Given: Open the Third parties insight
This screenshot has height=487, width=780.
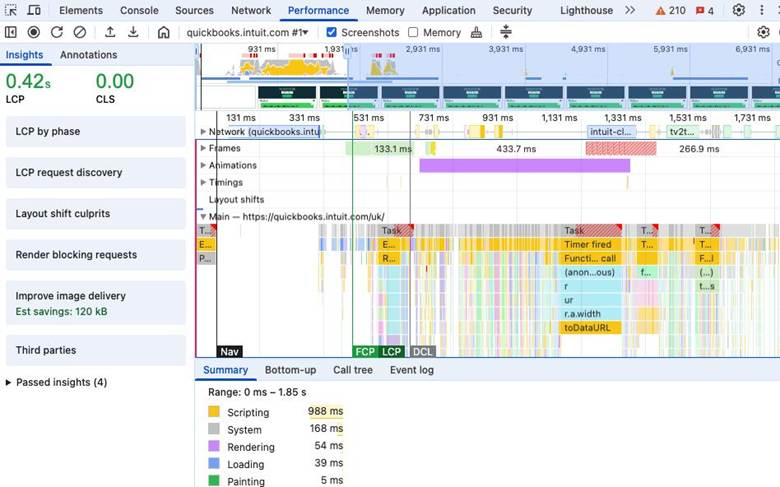Looking at the screenshot, I should pyautogui.click(x=96, y=350).
